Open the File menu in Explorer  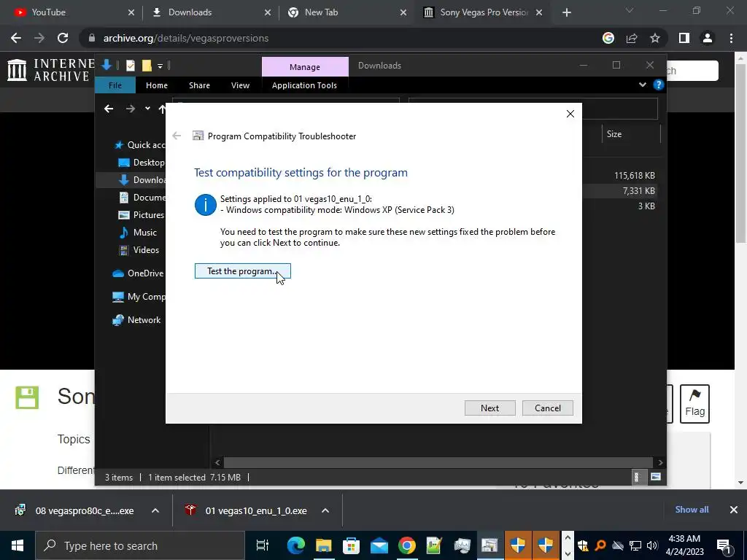(x=115, y=85)
